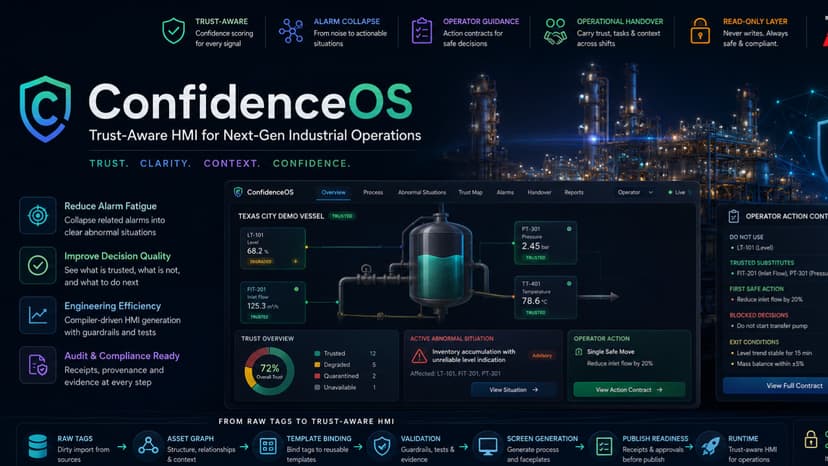Click the Engineering Efficiency chart icon
Viewport: 828px width, 466px height.
pos(37,315)
